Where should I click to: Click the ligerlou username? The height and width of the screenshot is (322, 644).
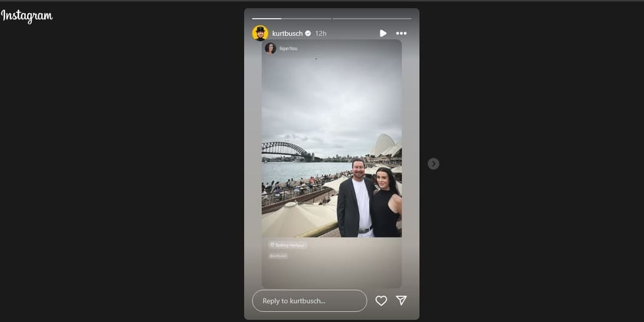pyautogui.click(x=288, y=49)
